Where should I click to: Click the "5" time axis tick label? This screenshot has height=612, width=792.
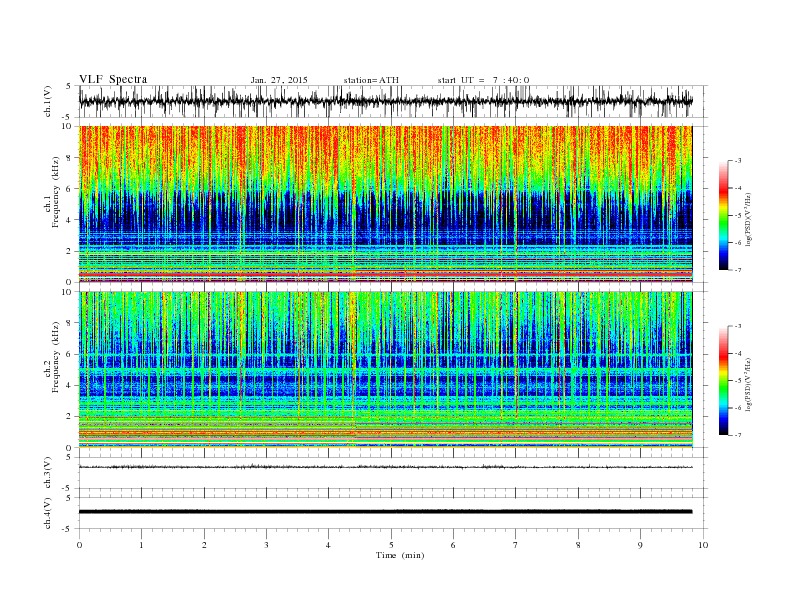click(x=391, y=545)
